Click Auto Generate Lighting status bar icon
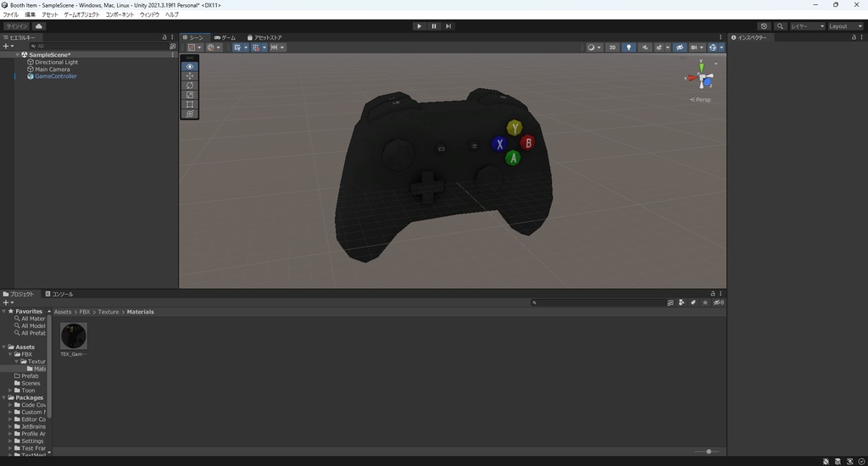 pyautogui.click(x=849, y=461)
